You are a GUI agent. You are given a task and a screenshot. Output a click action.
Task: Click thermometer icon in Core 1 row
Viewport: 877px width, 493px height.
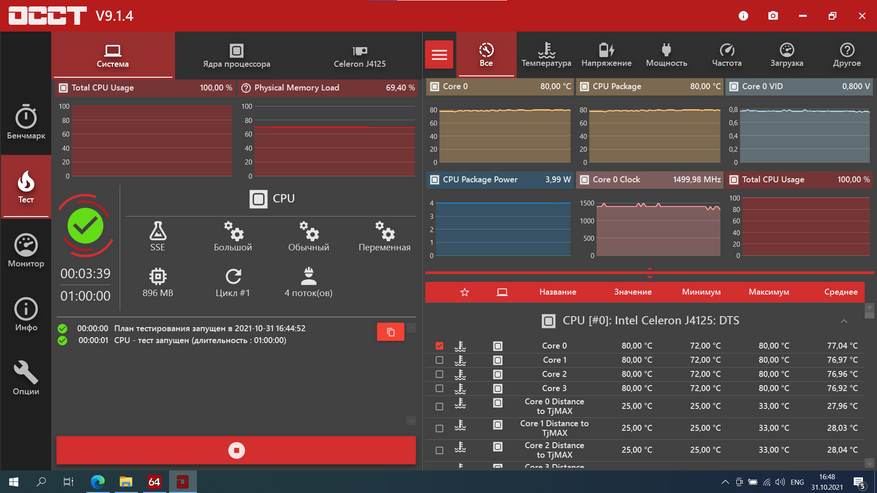[x=460, y=360]
